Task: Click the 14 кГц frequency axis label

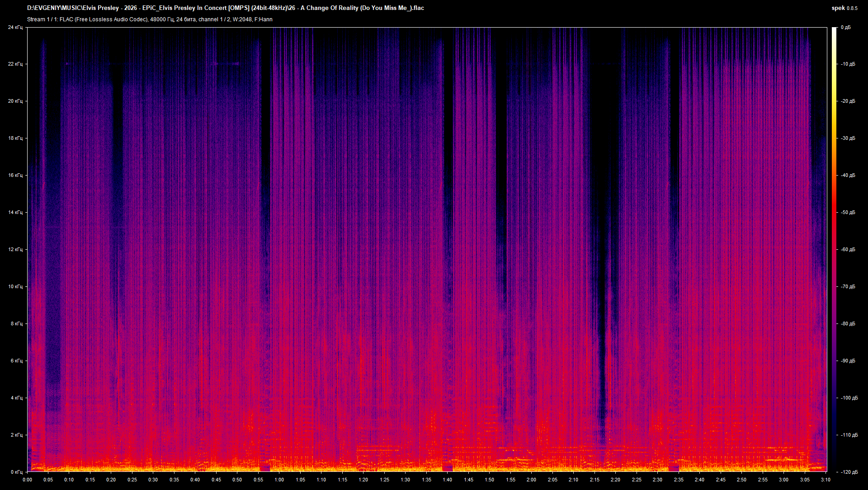Action: tap(15, 213)
